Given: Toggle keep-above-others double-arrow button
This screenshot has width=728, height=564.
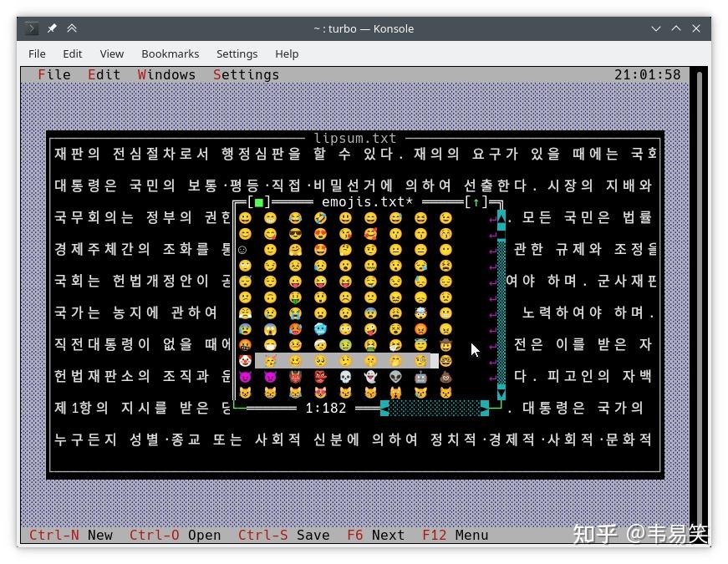Looking at the screenshot, I should [72, 28].
